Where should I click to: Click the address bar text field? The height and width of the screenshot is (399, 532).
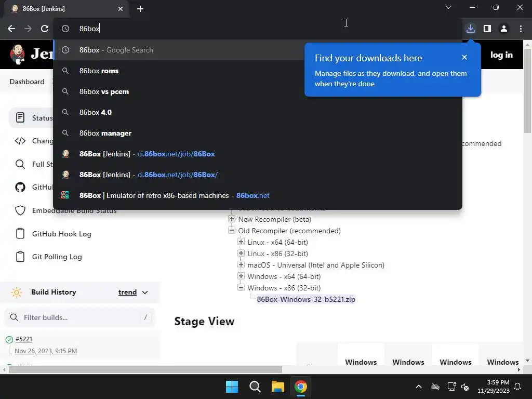point(258,29)
